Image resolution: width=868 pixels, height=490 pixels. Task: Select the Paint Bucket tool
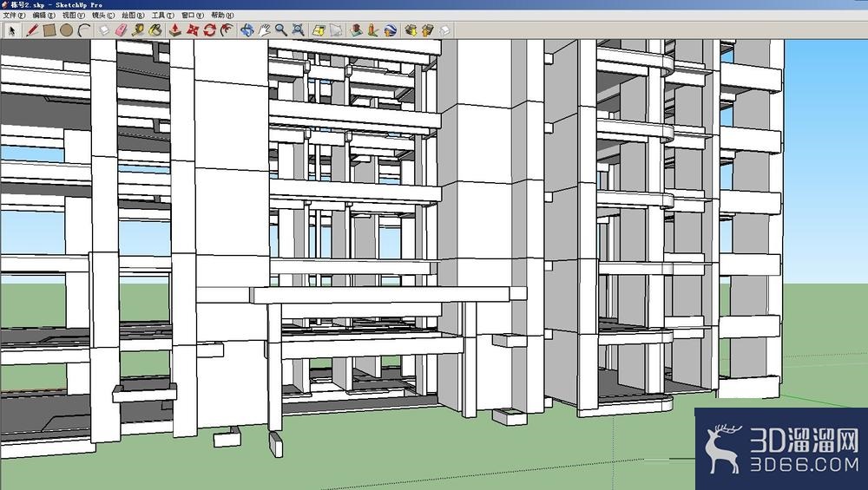(155, 30)
